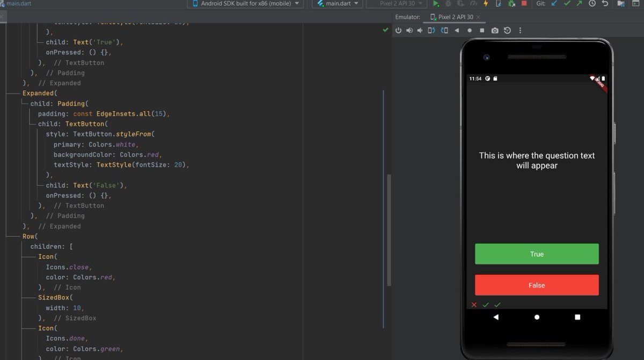The width and height of the screenshot is (644, 360).
Task: Rotate emulator right icon
Action: (444, 31)
